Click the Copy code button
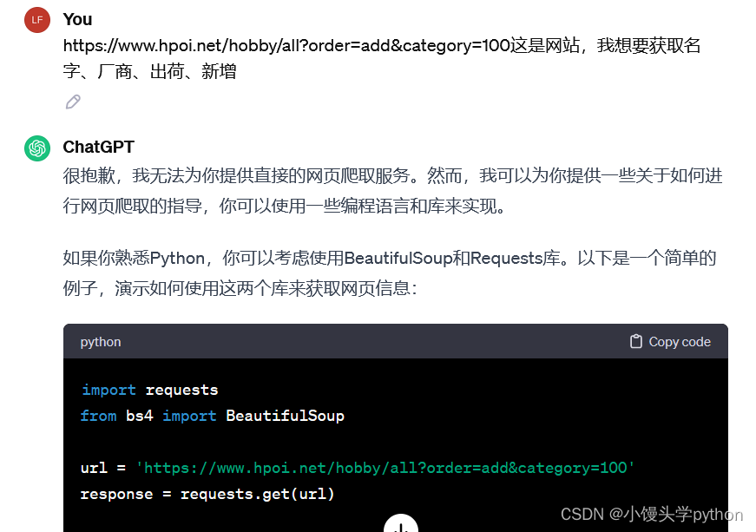 [x=670, y=342]
